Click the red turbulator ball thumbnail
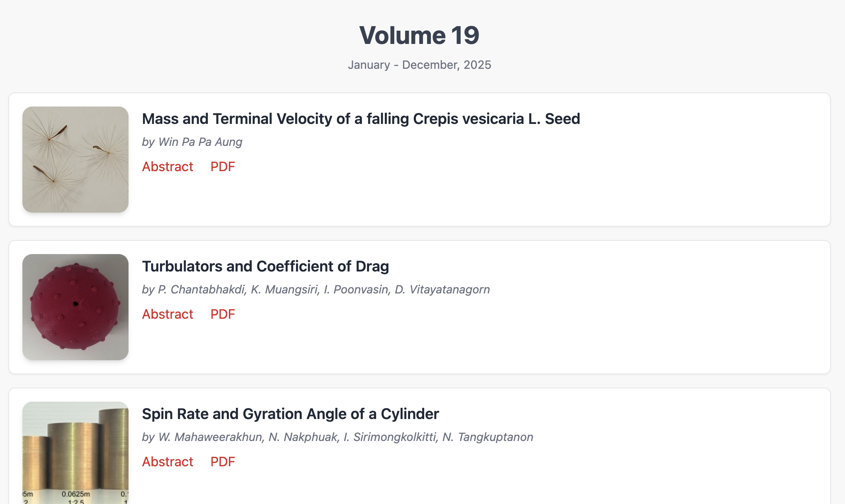The image size is (845, 504). click(x=75, y=307)
